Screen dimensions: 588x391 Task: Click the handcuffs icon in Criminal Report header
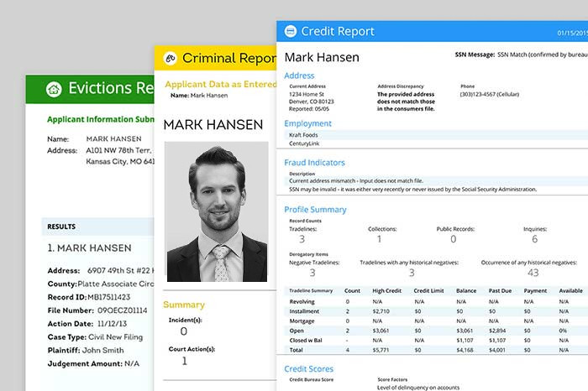(x=171, y=58)
